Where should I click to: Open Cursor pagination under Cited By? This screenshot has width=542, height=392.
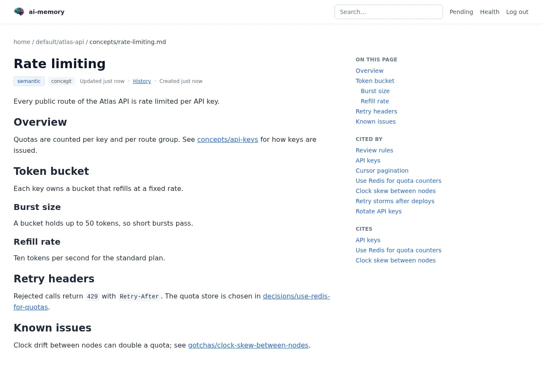tap(382, 171)
